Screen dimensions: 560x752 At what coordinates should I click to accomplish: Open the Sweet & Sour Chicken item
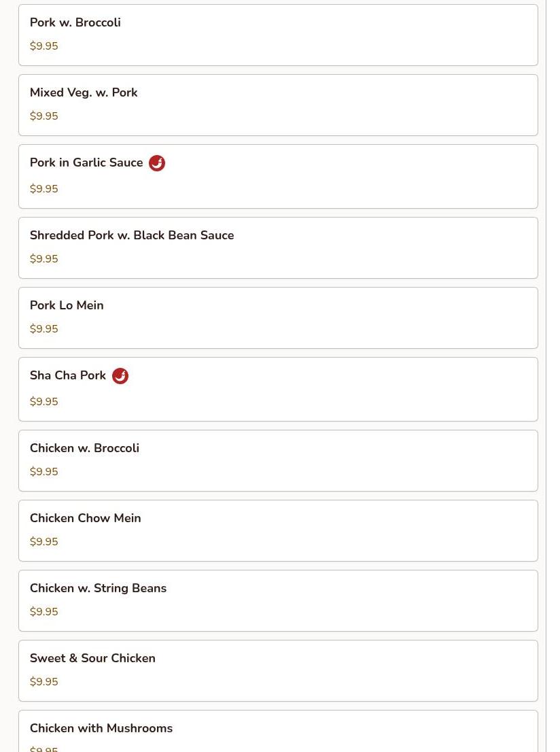pos(278,671)
